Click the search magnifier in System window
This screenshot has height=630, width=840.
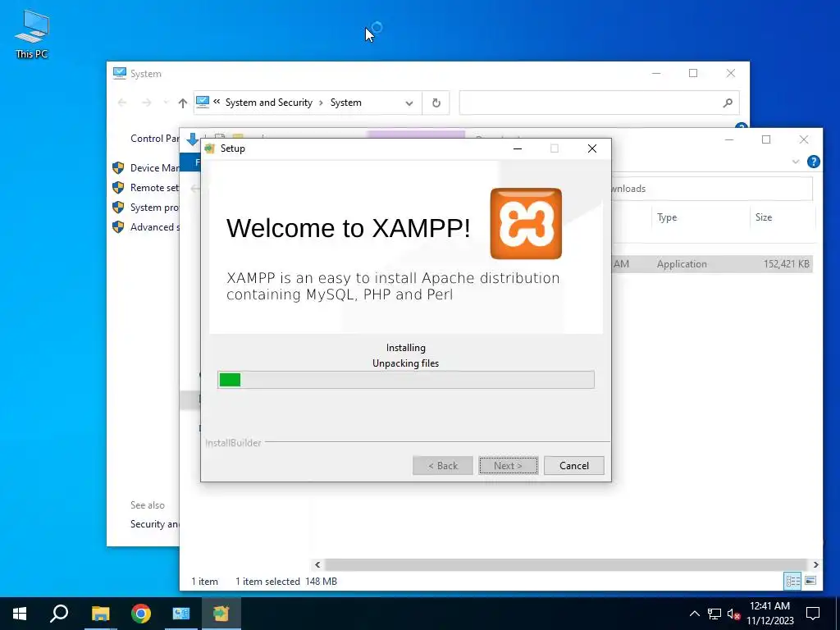point(728,103)
